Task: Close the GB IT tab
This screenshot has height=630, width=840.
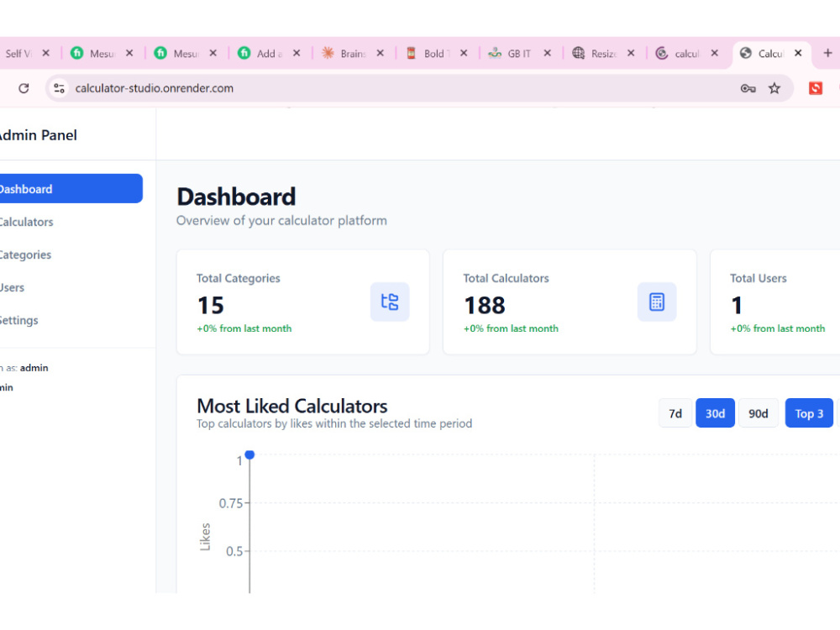Action: [x=547, y=53]
